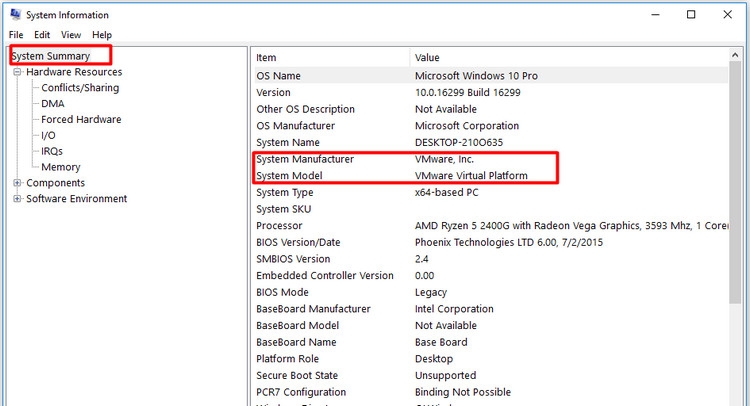Image resolution: width=750 pixels, height=406 pixels.
Task: Click the System Information app icon
Action: coord(15,15)
